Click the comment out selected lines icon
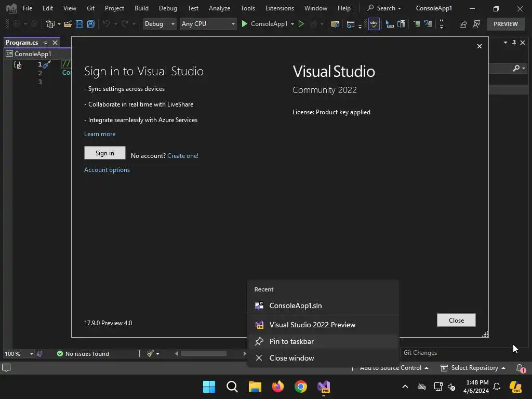This screenshot has height=399, width=532. point(417,24)
